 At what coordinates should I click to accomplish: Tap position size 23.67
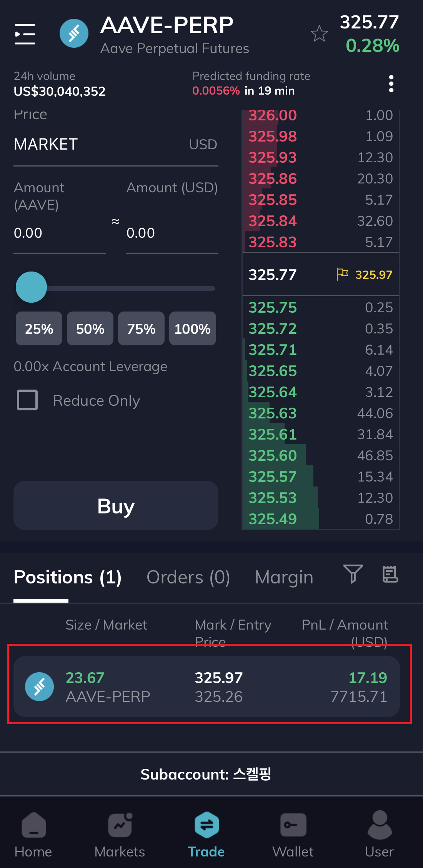point(85,678)
